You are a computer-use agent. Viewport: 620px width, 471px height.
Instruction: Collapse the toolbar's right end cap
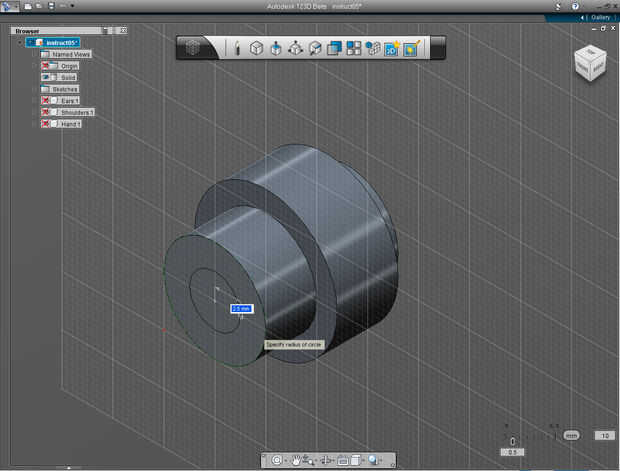point(438,48)
